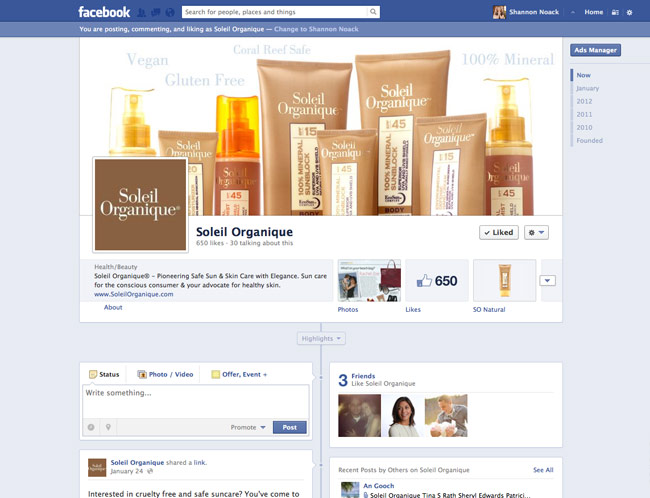Click the Facebook logo

pyautogui.click(x=104, y=12)
